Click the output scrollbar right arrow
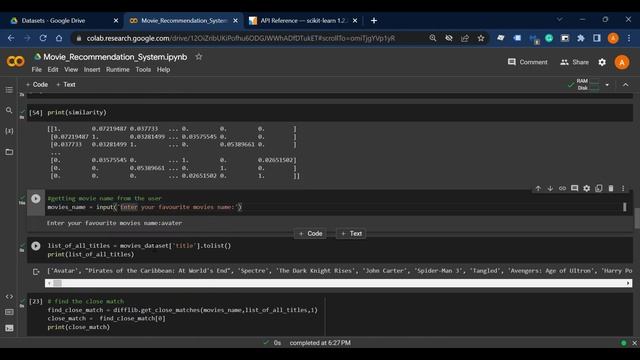This screenshot has width=640, height=360. [x=628, y=283]
